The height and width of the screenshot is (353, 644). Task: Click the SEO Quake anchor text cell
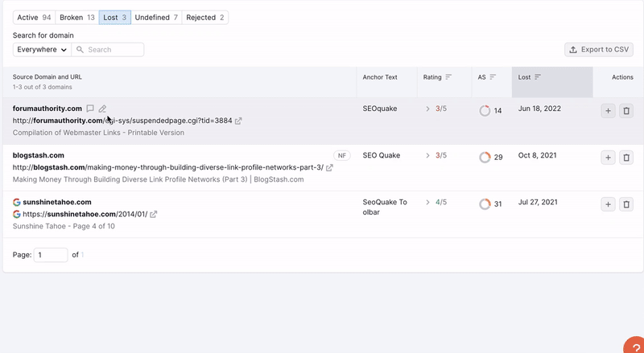coord(381,155)
